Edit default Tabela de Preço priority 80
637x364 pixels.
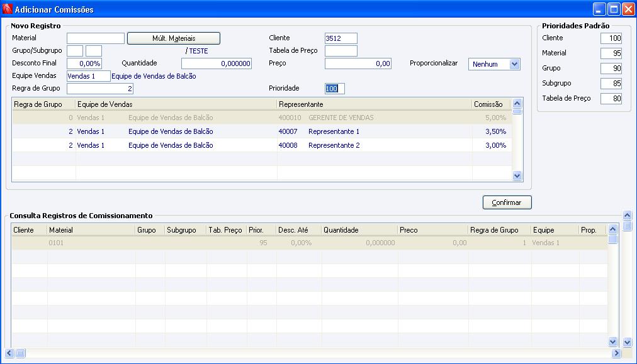(611, 98)
